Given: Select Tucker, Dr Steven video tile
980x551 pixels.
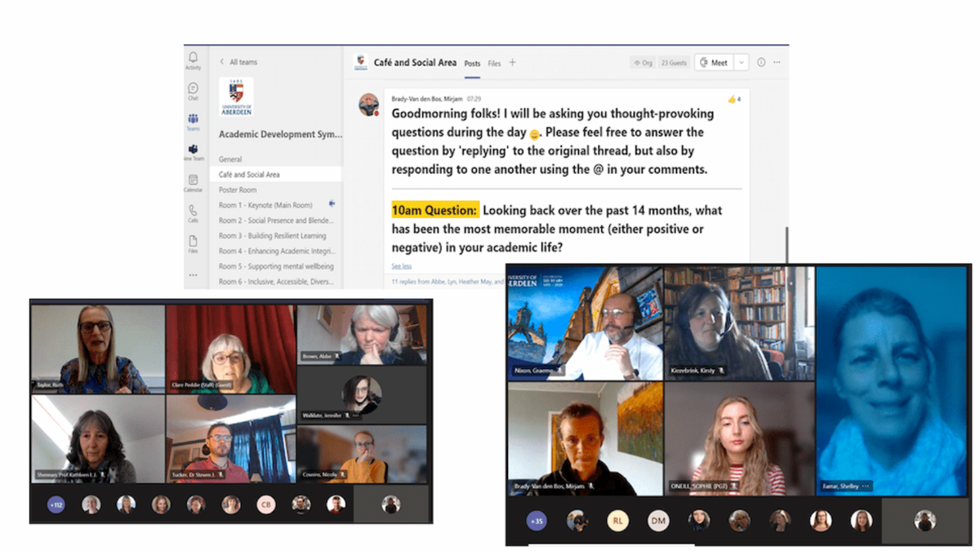Looking at the screenshot, I should (x=231, y=439).
